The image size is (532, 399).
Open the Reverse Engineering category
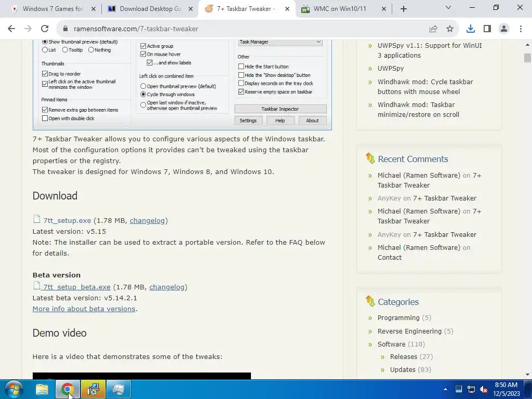pos(409,331)
